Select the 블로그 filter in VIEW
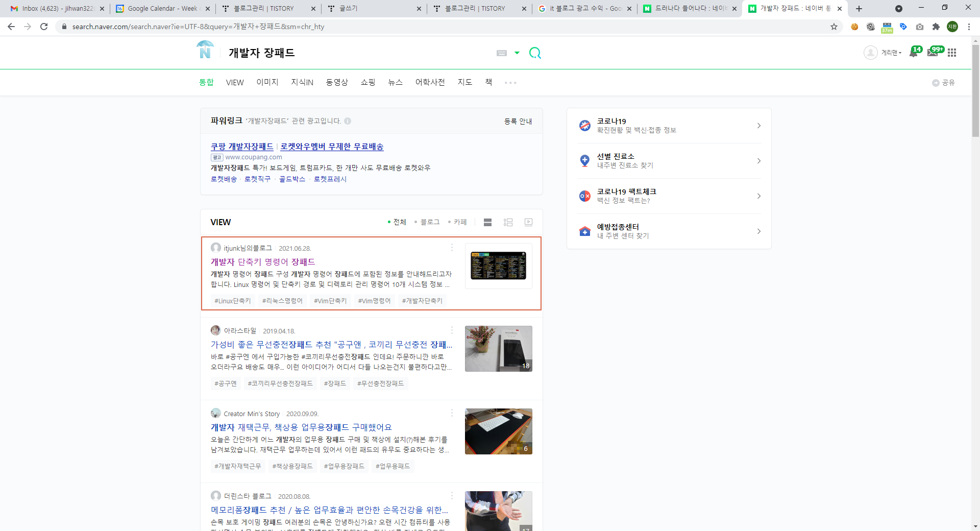The width and height of the screenshot is (980, 531). coord(427,222)
